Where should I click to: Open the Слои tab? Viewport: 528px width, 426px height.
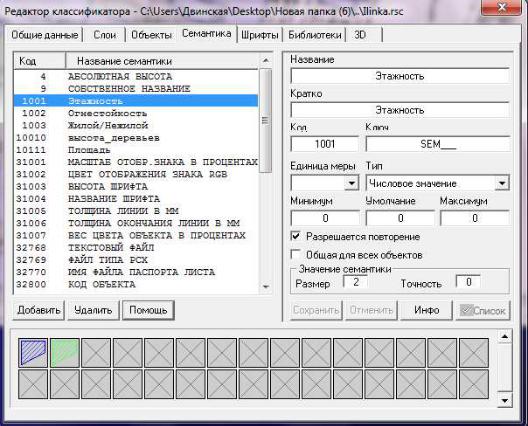[104, 35]
